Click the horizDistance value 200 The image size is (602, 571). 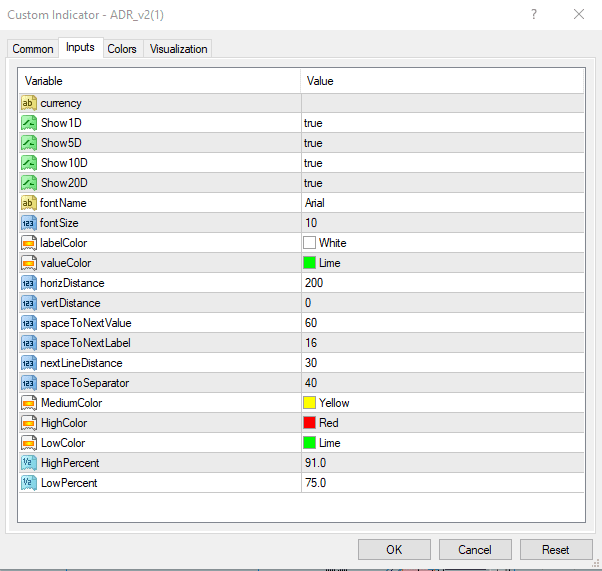tap(314, 283)
